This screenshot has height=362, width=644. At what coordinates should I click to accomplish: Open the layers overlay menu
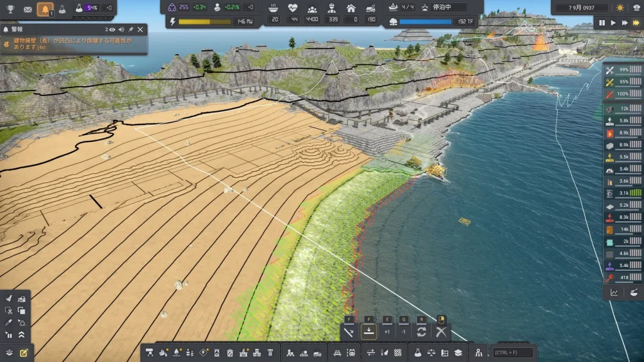pos(9,353)
